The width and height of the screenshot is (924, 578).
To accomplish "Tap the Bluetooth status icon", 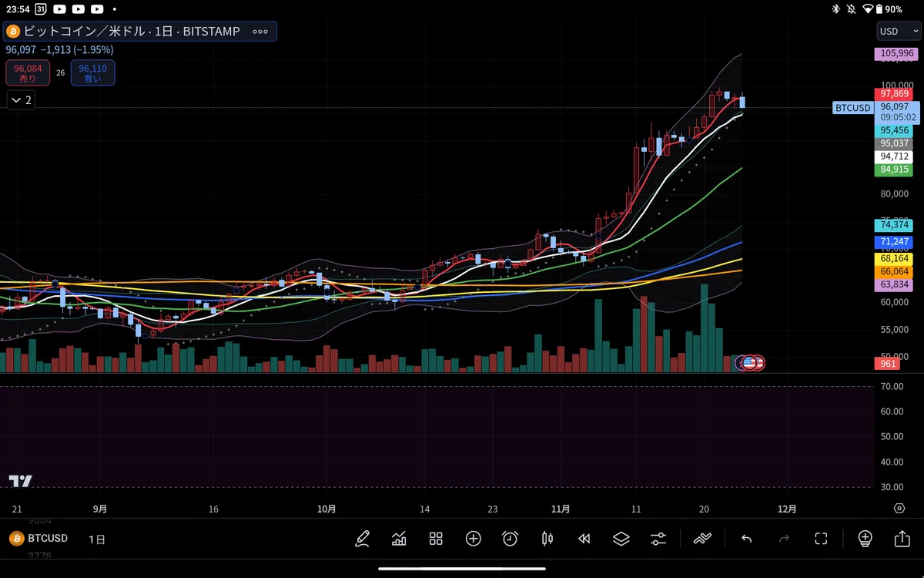I will point(835,9).
